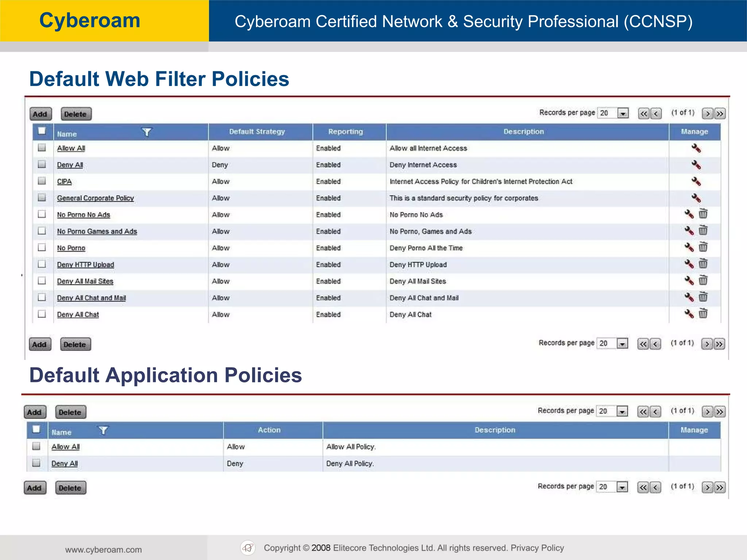Edit Deny All Mail Sites wrench icon

pos(689,281)
